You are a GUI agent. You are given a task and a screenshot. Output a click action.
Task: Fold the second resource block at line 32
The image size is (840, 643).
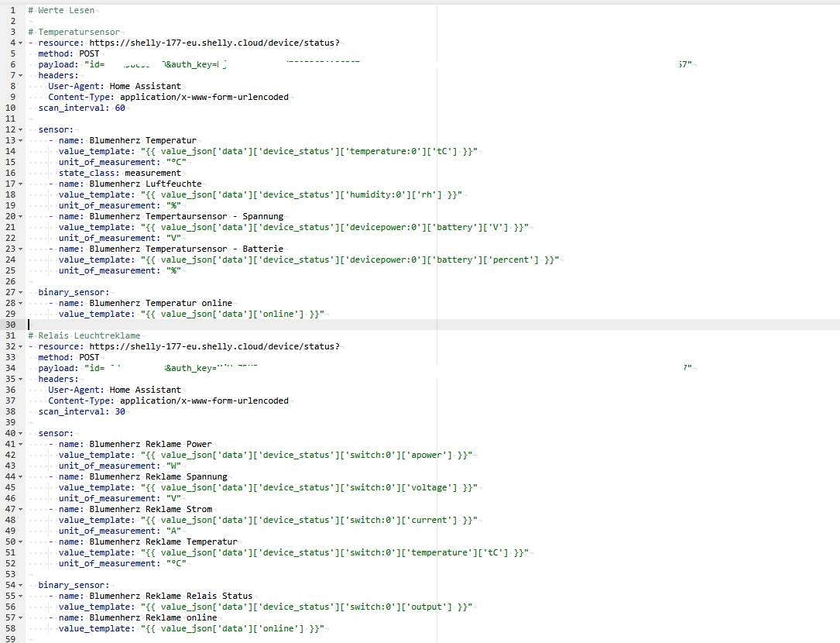pos(20,346)
